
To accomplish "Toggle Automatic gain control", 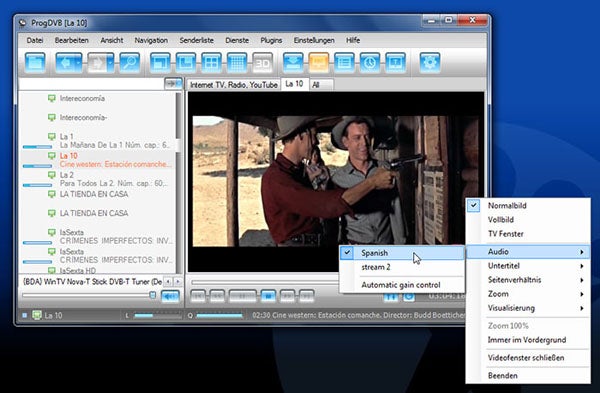I will (x=402, y=285).
